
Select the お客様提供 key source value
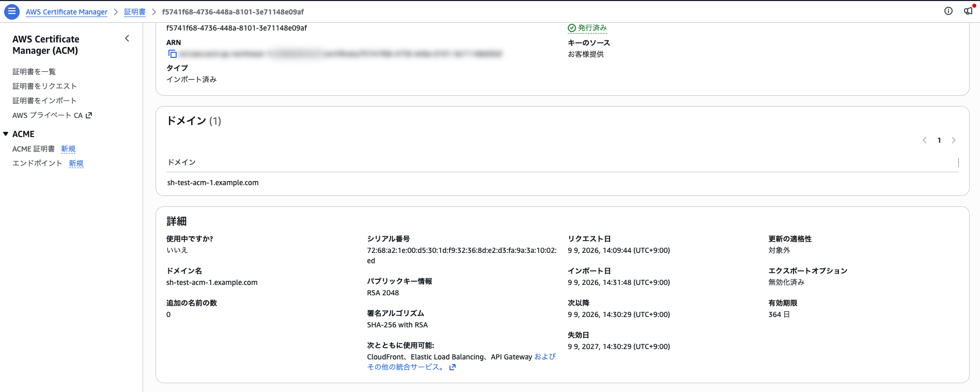[586, 54]
